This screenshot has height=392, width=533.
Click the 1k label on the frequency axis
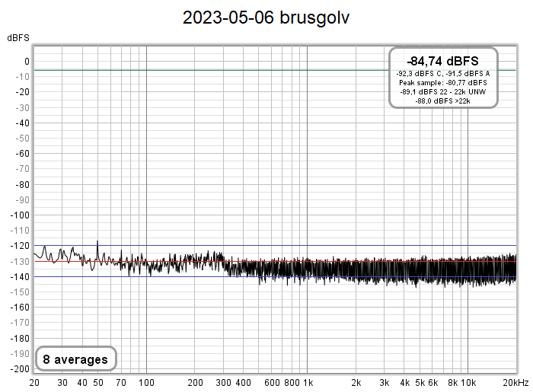click(x=307, y=382)
